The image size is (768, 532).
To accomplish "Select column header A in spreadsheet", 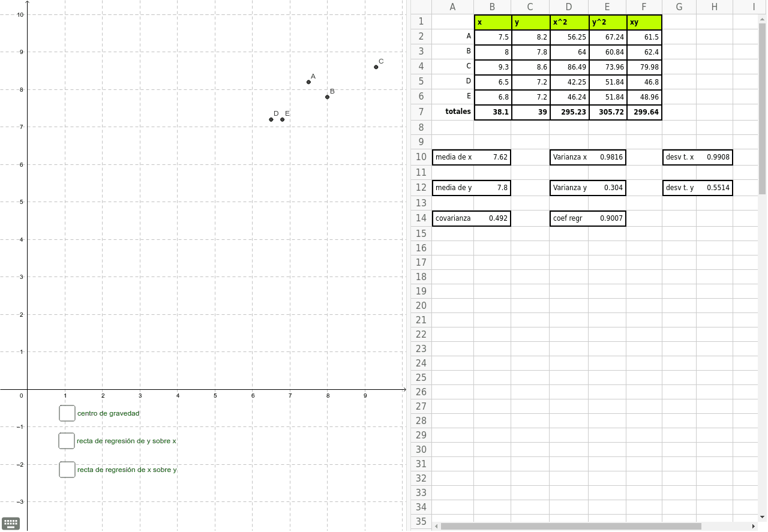I will [x=452, y=7].
